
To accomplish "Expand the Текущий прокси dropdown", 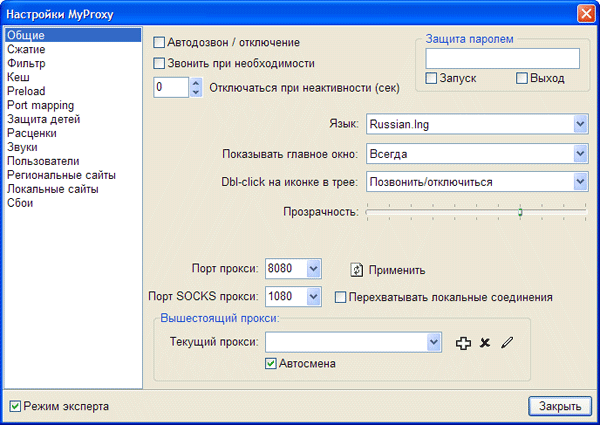I will [433, 343].
